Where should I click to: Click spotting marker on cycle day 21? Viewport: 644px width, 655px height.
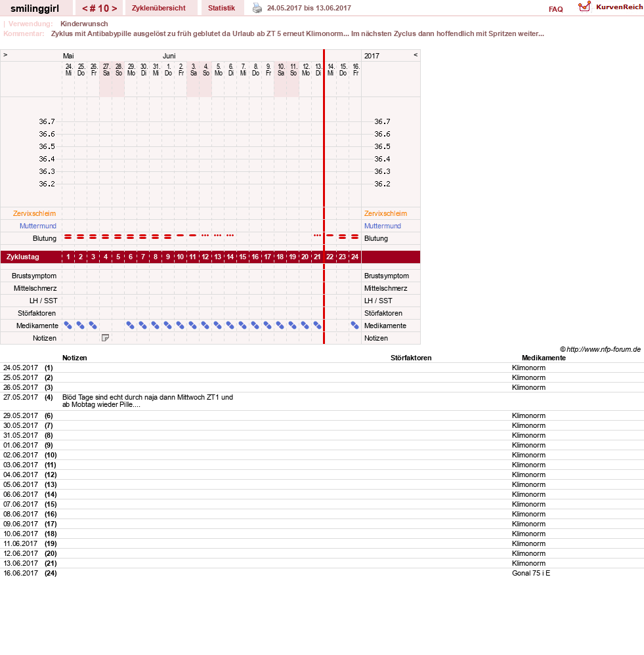(x=317, y=236)
